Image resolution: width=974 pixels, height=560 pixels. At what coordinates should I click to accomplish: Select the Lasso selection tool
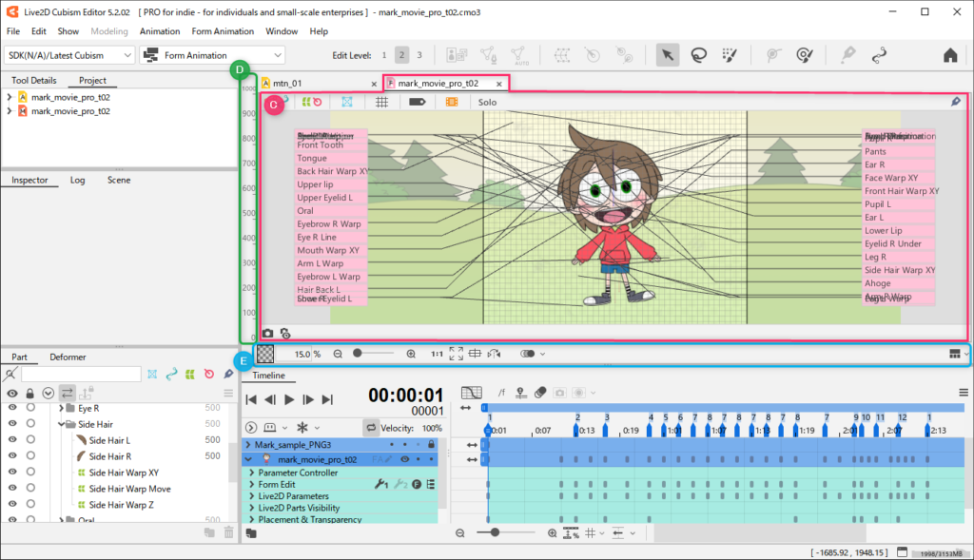point(699,55)
